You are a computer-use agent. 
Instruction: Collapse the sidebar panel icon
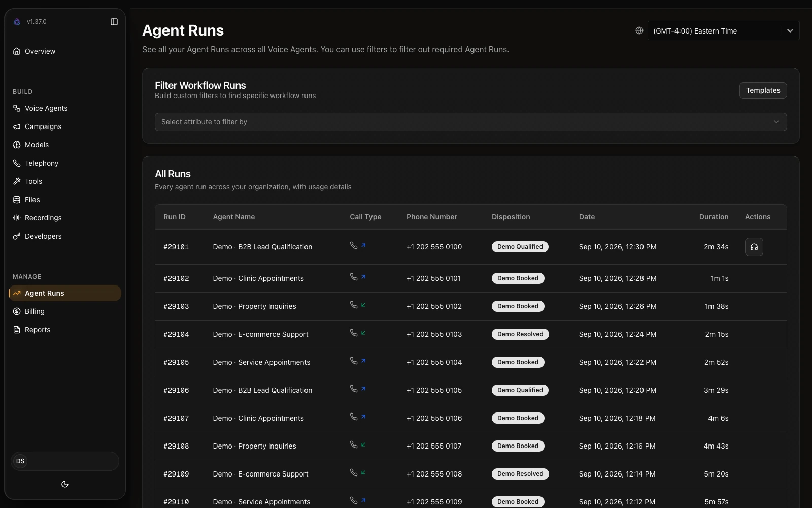(114, 22)
